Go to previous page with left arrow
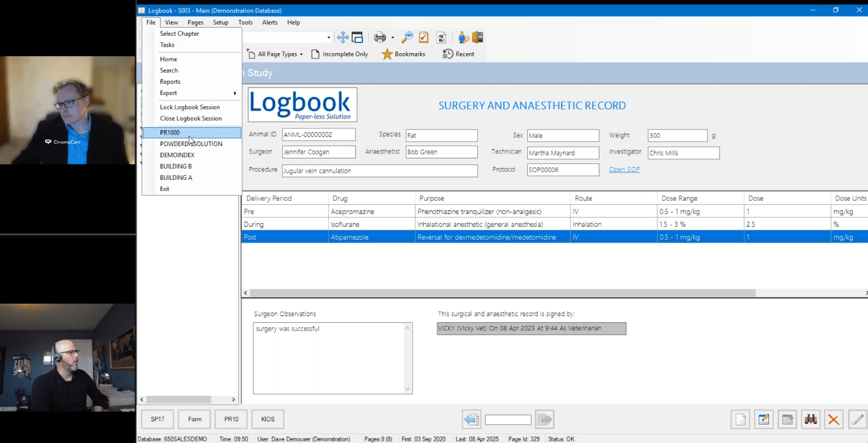Viewport: 868px width, 443px height. click(x=471, y=419)
